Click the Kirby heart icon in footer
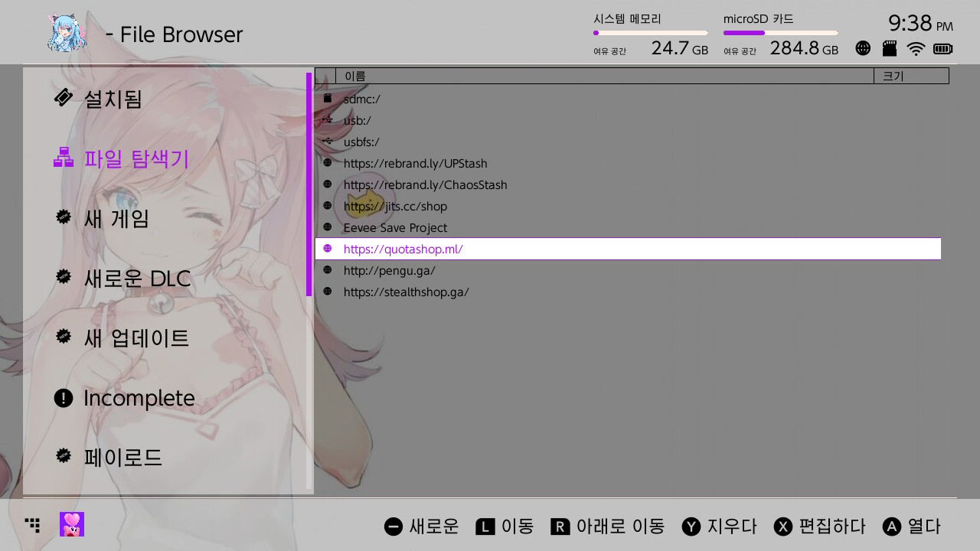The height and width of the screenshot is (551, 980). pyautogui.click(x=72, y=524)
